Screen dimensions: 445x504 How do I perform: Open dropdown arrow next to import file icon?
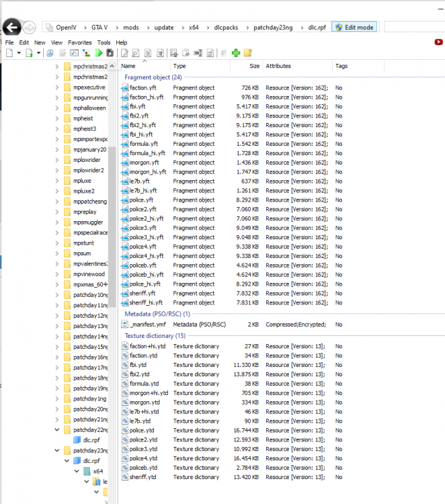point(38,53)
